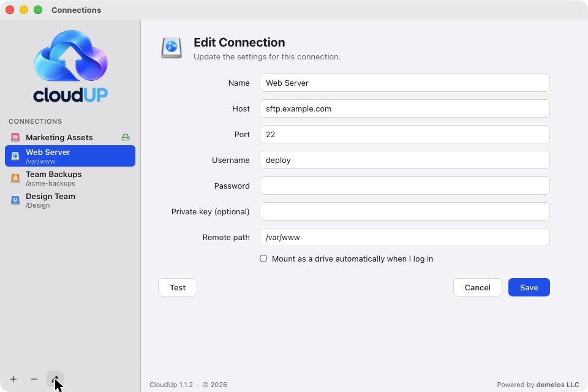Screen dimensions: 588x392
Task: Click the Team Backups S3 icon
Action: pos(15,178)
